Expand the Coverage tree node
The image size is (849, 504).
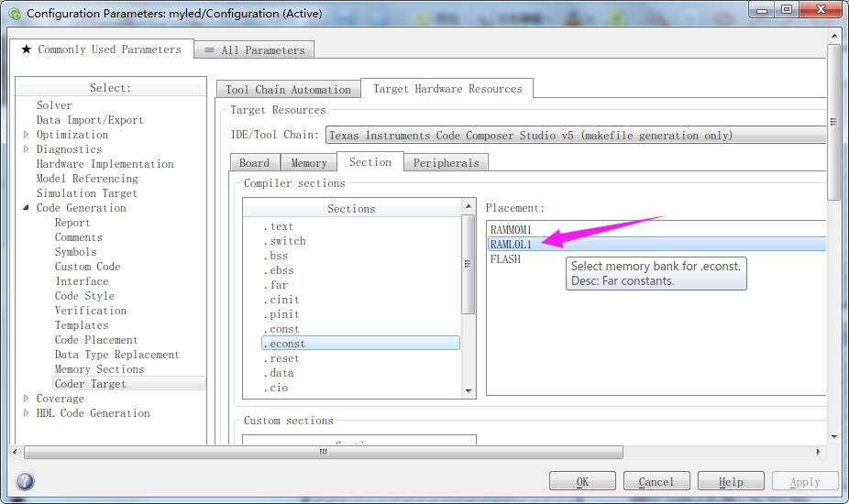[x=26, y=398]
